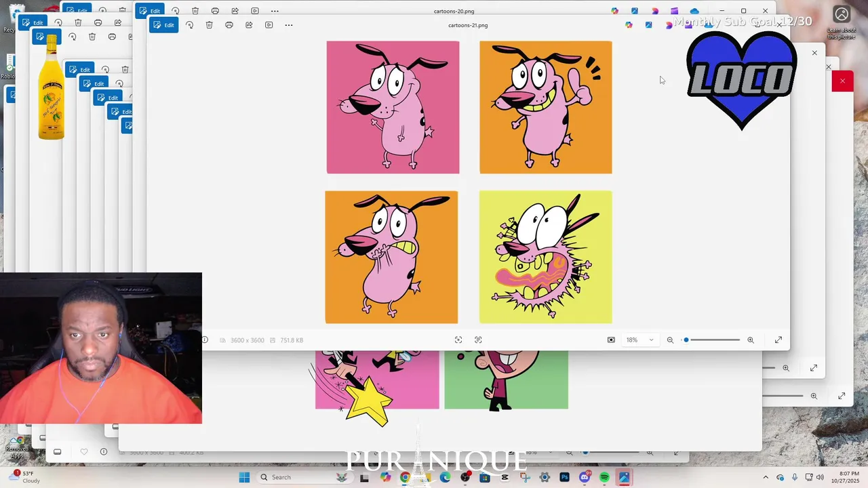The width and height of the screenshot is (868, 488).
Task: Rotate image in cartoons-21.png window
Action: [x=189, y=25]
